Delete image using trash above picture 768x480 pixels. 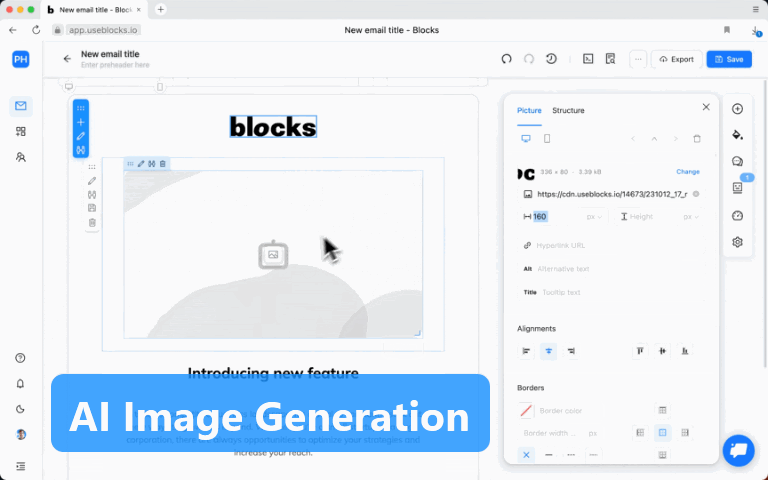163,164
